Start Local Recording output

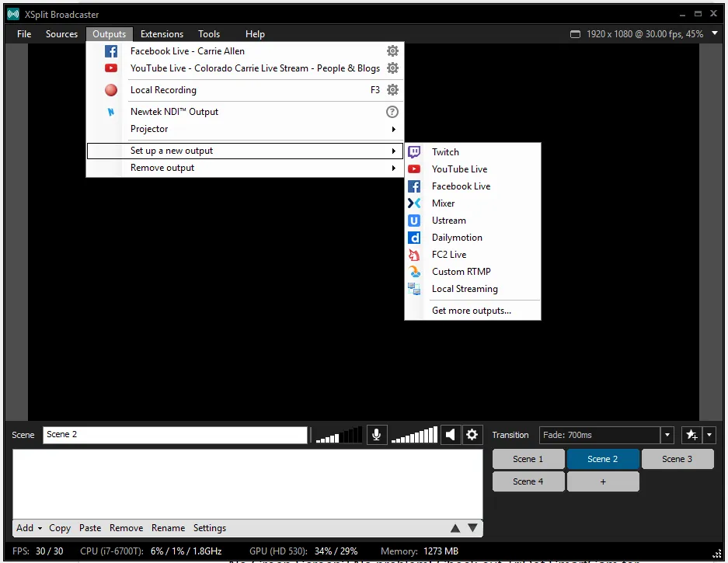pos(245,90)
